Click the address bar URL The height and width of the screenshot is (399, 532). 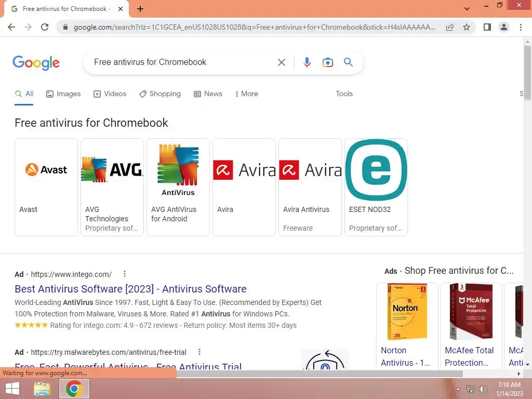click(255, 27)
